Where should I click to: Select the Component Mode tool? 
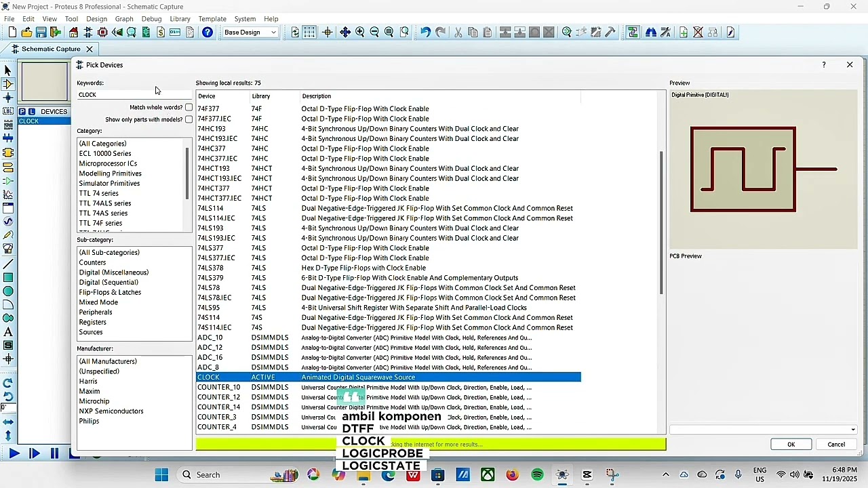tap(8, 84)
